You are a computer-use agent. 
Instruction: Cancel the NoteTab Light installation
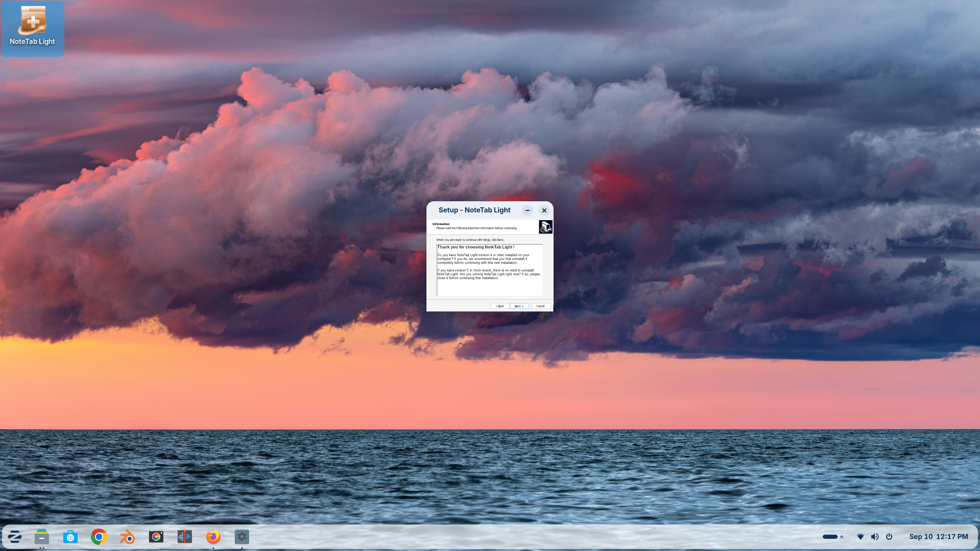click(541, 306)
